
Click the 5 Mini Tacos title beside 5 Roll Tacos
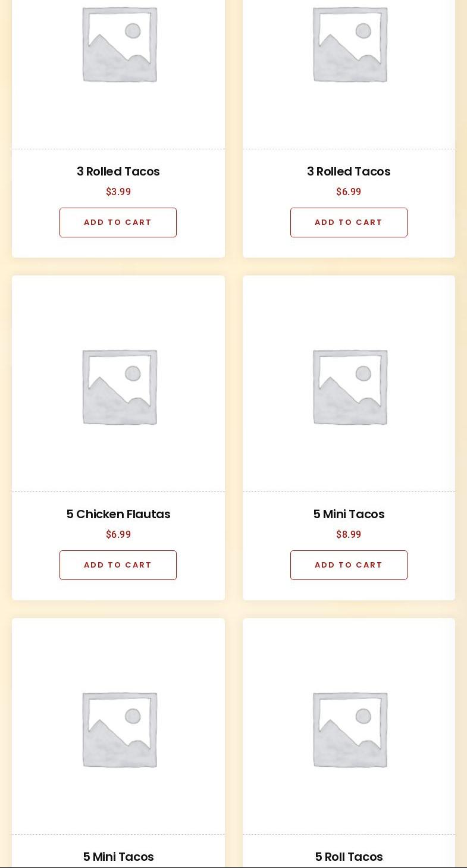[x=118, y=857]
